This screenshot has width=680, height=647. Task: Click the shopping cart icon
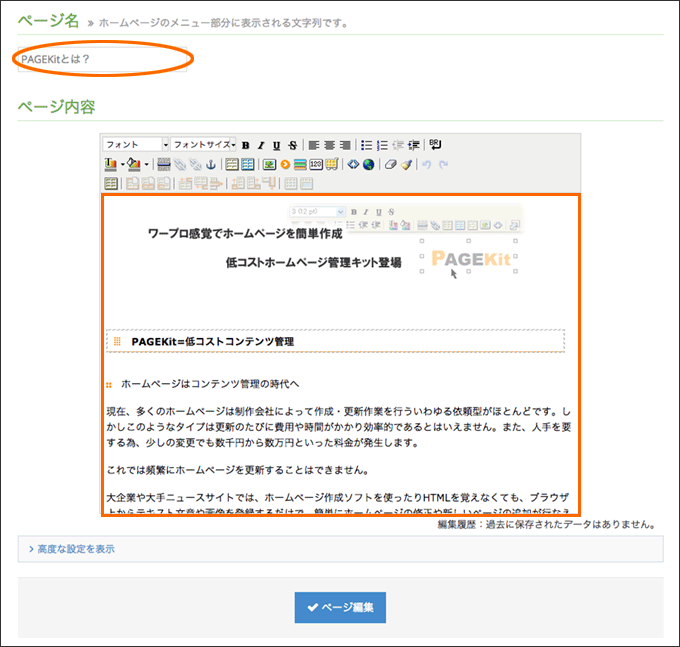pos(331,164)
